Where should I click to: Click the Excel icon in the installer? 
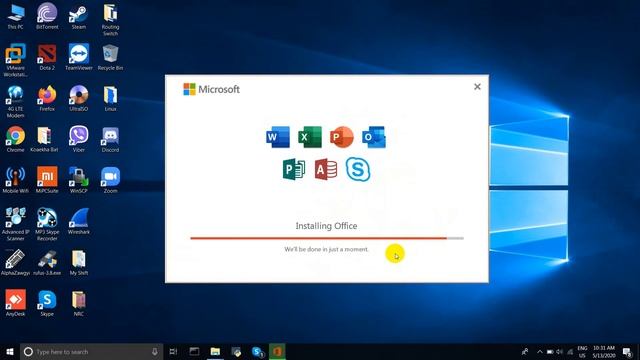click(x=309, y=137)
